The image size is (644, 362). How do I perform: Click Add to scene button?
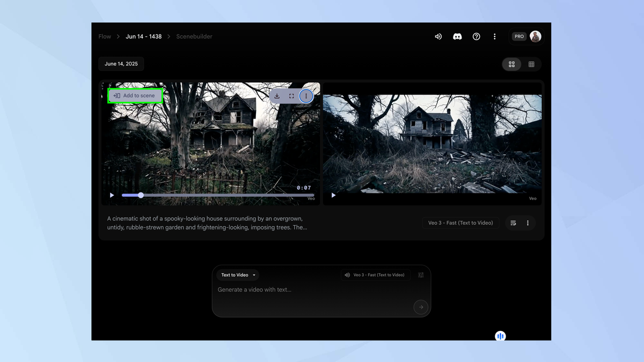pos(135,95)
